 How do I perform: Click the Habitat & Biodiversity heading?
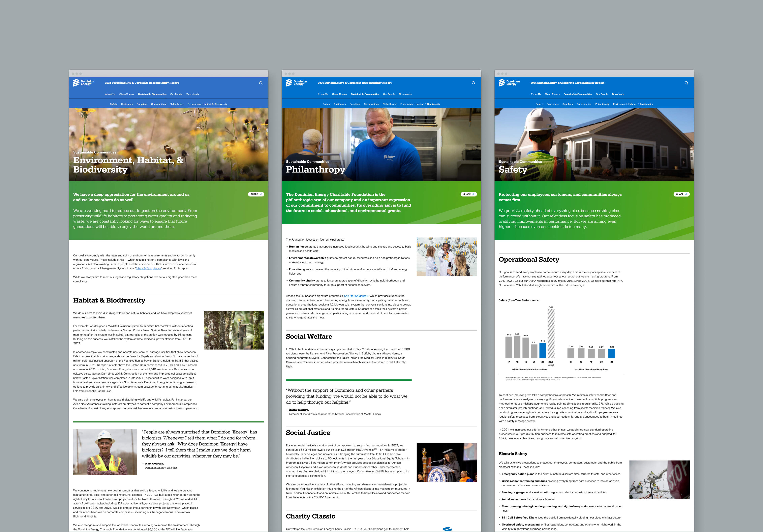(x=109, y=300)
